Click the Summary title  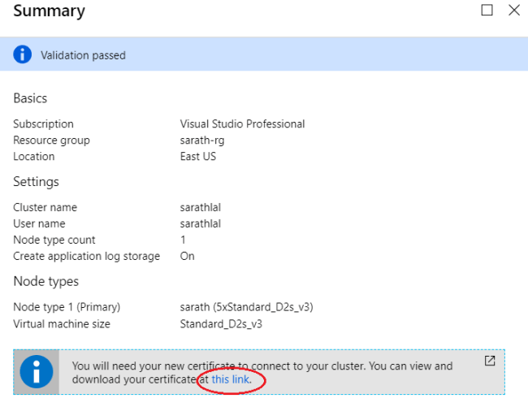click(x=49, y=11)
